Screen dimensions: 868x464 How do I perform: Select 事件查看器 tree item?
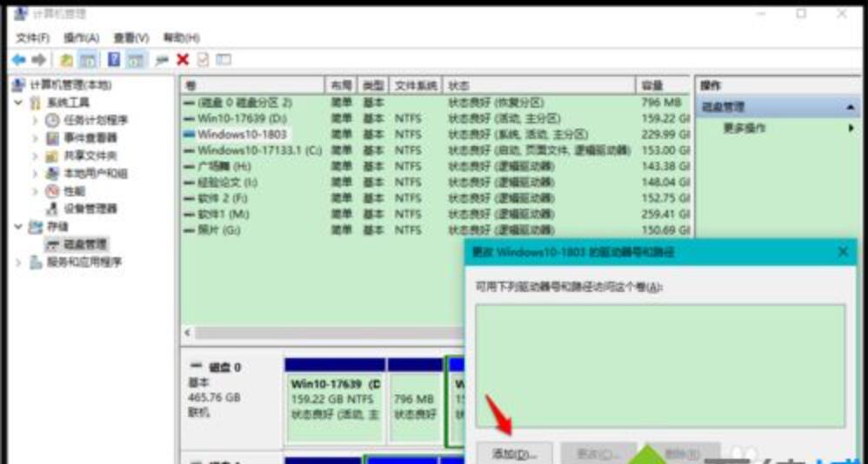90,137
